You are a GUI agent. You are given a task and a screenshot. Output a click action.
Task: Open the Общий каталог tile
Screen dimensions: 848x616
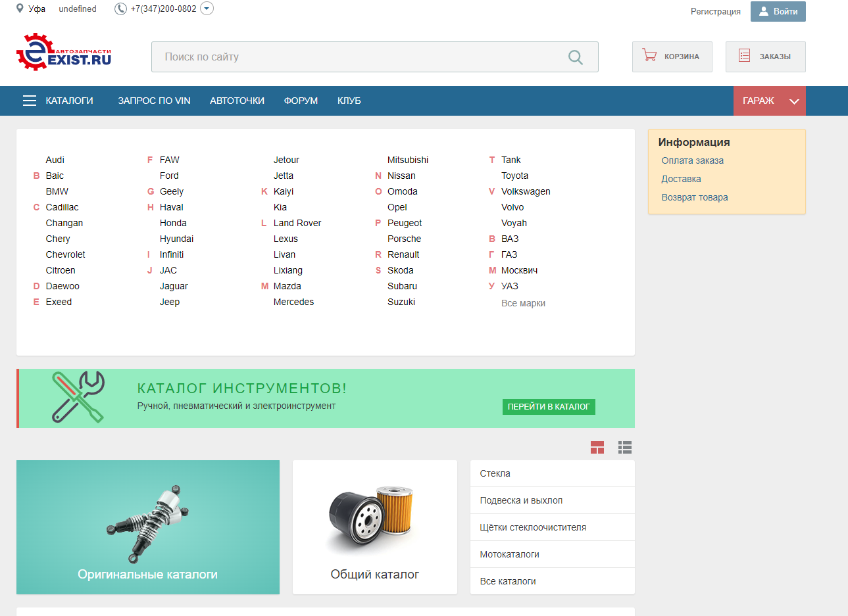click(x=375, y=527)
